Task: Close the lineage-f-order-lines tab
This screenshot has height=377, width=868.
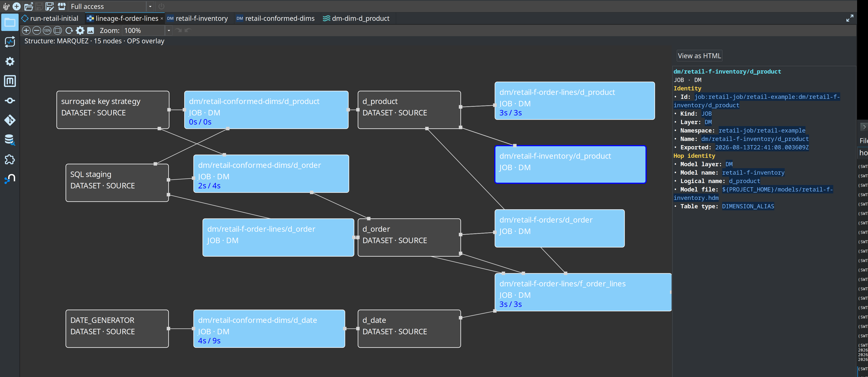Action: click(162, 19)
